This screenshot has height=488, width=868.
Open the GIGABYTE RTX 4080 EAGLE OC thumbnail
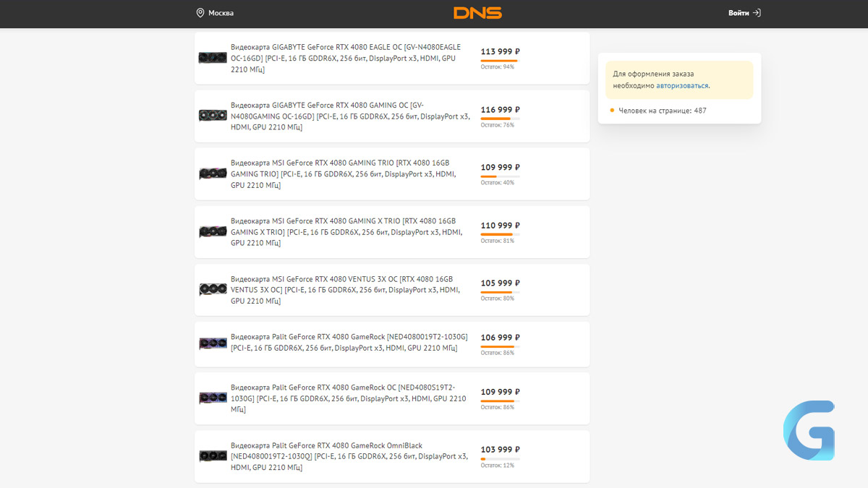213,58
